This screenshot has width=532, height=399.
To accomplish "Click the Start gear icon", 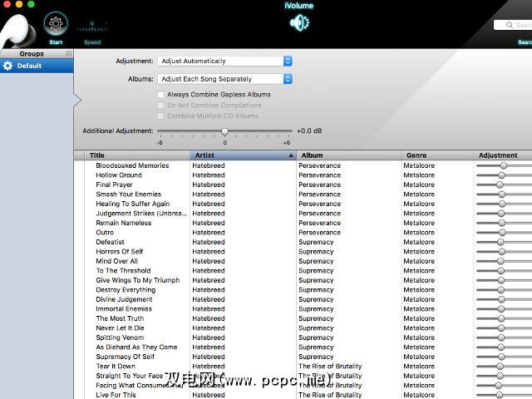I will tap(56, 24).
